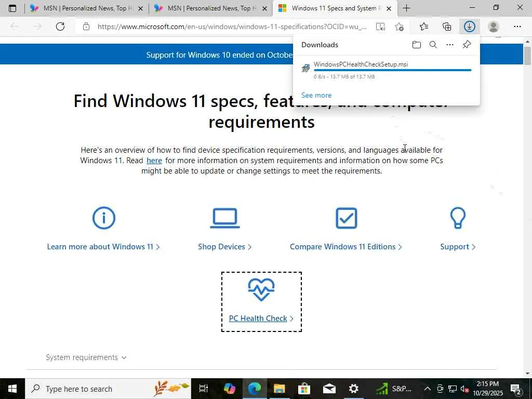532x399 pixels.
Task: Toggle the Downloads toolbar button
Action: [x=470, y=26]
